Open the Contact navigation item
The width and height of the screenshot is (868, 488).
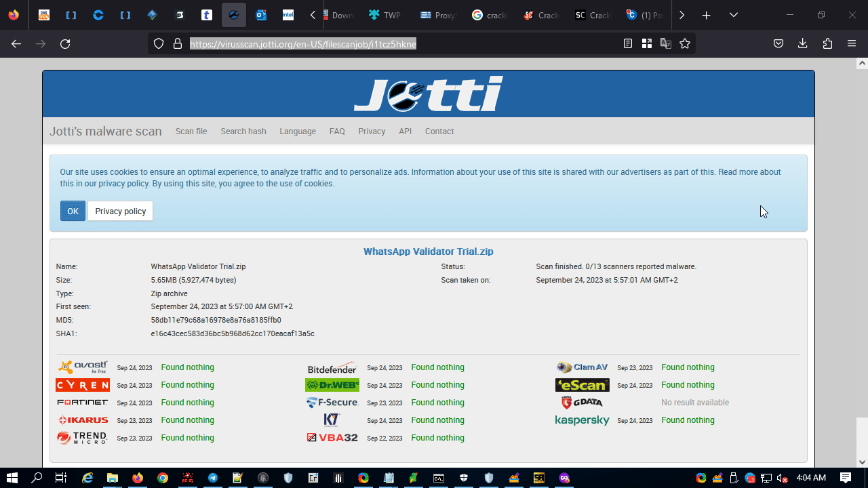(x=439, y=131)
